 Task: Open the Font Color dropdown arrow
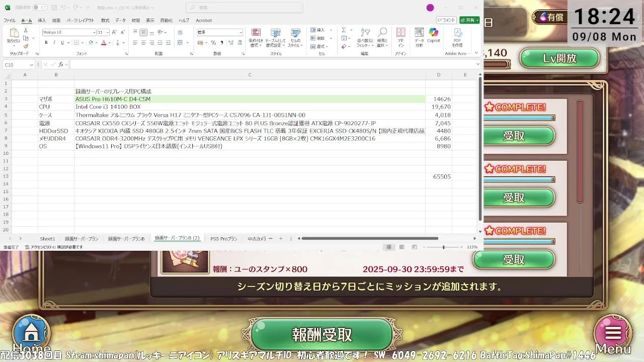[109, 43]
